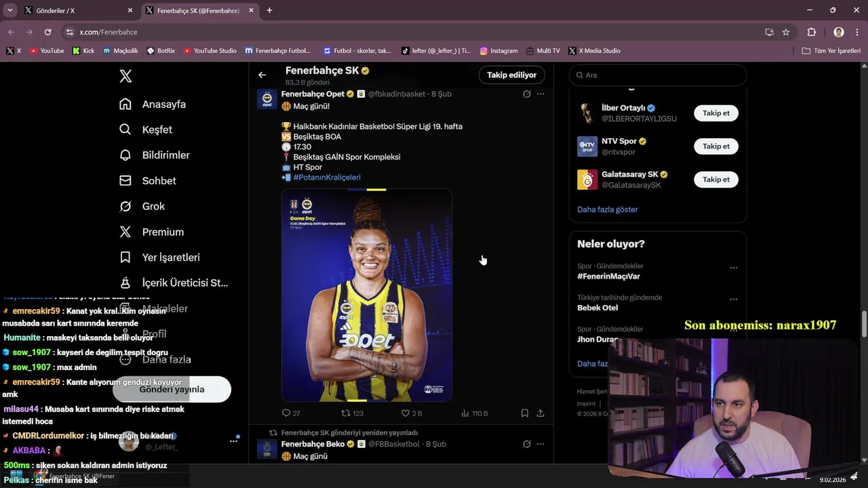Open the Chrome tab search dropdown
The image size is (868, 488).
pyautogui.click(x=9, y=10)
